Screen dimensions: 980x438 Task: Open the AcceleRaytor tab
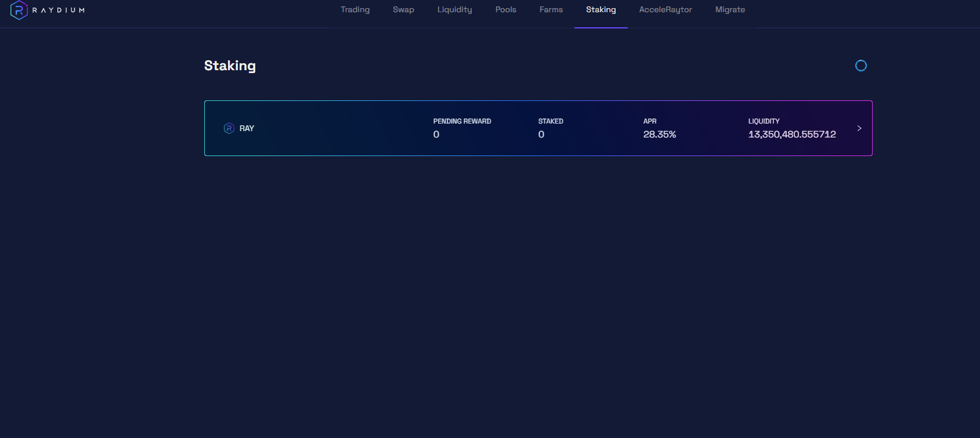[666, 10]
